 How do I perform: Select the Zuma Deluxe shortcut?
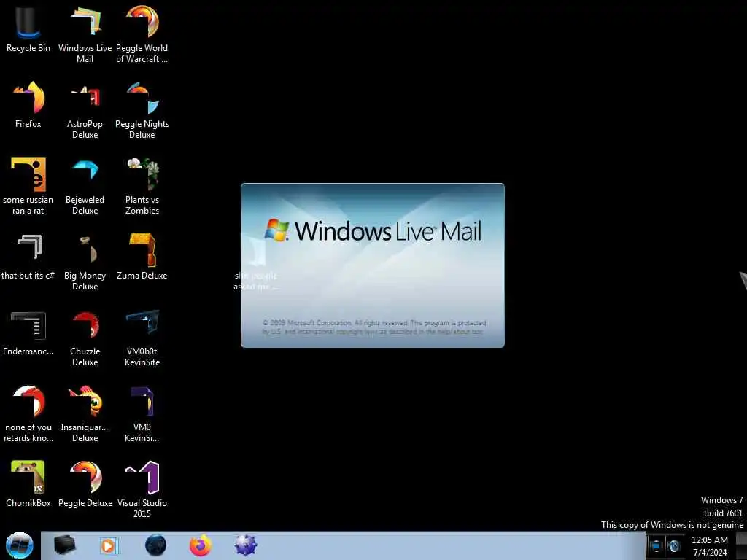[142, 256]
